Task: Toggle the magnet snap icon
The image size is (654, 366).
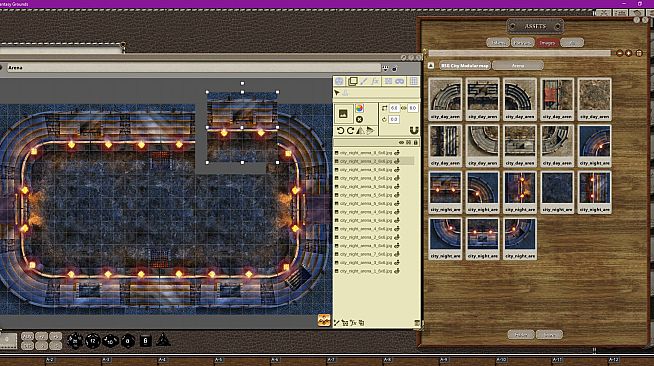Action: [413, 131]
